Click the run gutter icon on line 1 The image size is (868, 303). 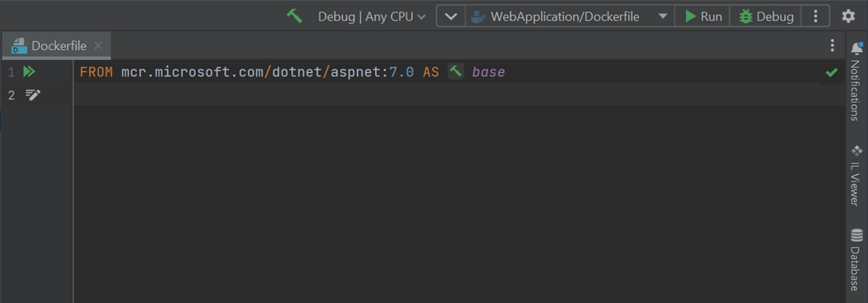coord(30,72)
